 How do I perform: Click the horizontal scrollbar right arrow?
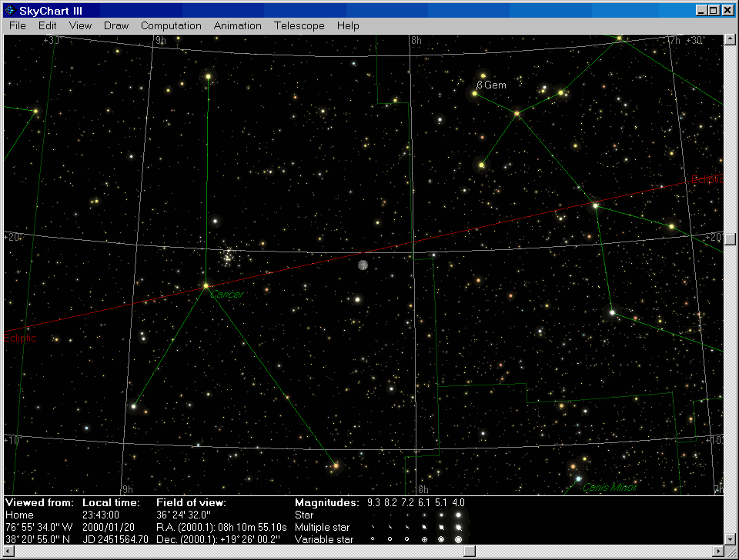(x=717, y=552)
